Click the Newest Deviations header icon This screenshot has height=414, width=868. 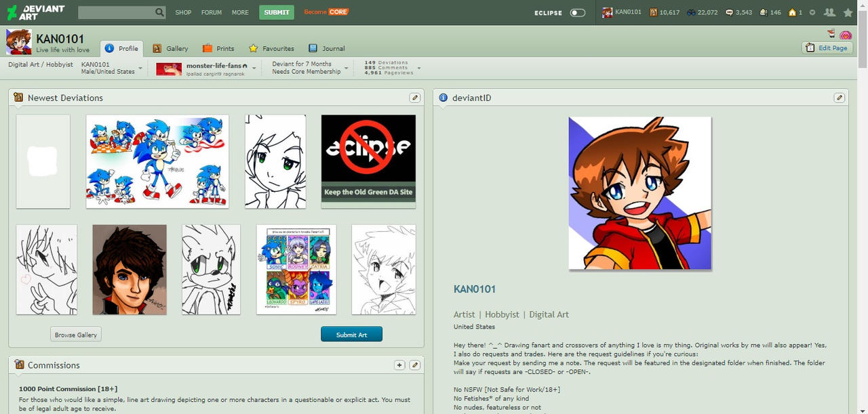19,98
